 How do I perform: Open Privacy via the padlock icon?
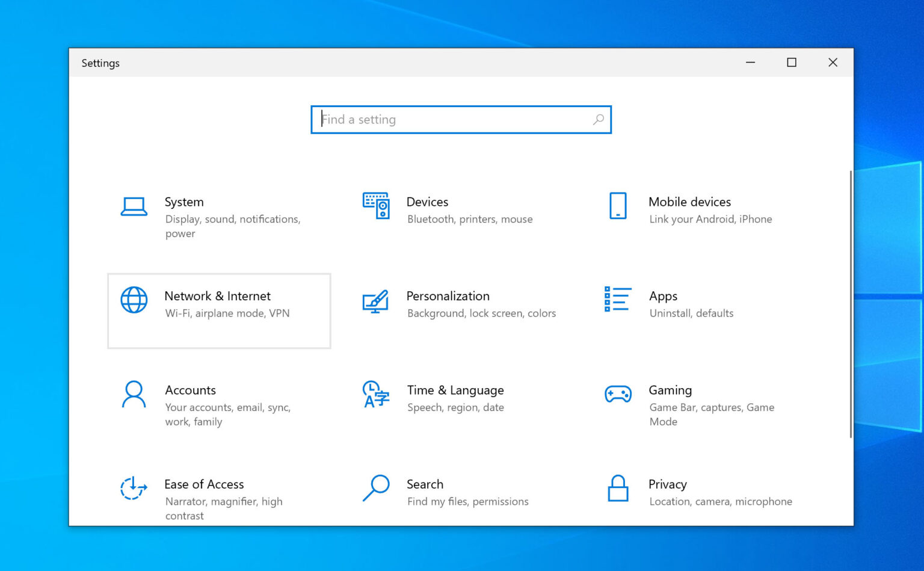point(617,489)
